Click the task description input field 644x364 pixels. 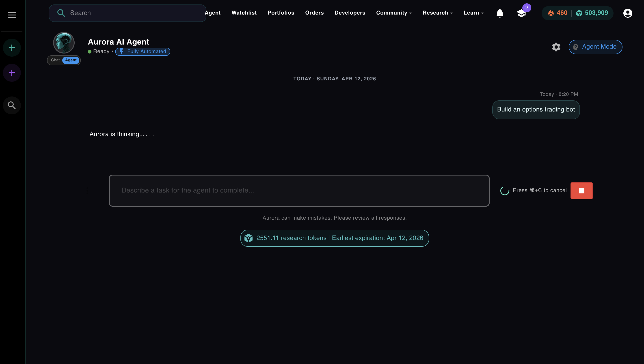point(299,190)
